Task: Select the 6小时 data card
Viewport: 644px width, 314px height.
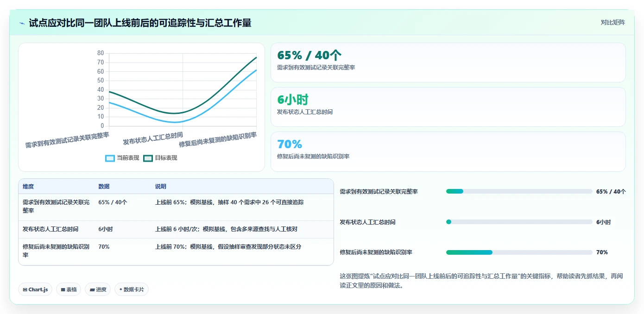Action: [448, 107]
